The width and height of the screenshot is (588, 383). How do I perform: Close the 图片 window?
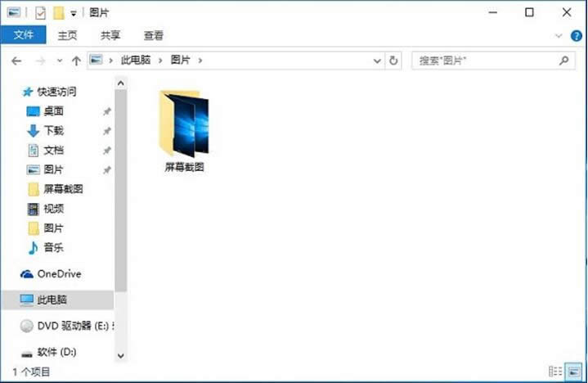coord(567,12)
